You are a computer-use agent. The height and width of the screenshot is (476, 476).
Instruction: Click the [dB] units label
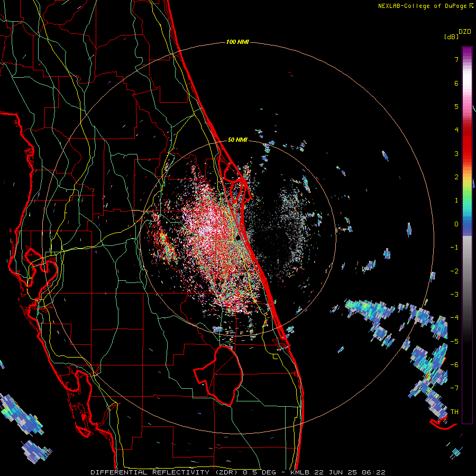point(452,36)
